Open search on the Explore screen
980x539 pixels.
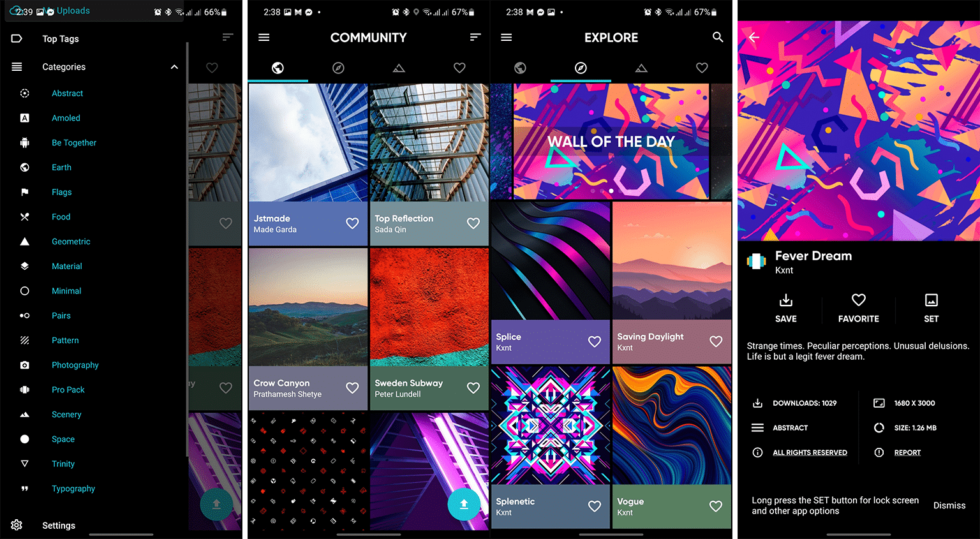tap(718, 37)
